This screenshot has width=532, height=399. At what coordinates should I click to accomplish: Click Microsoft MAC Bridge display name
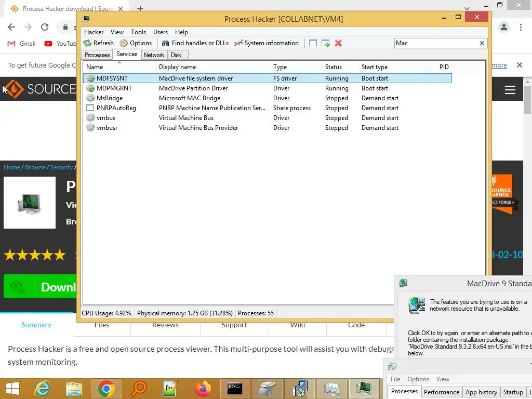tap(189, 98)
